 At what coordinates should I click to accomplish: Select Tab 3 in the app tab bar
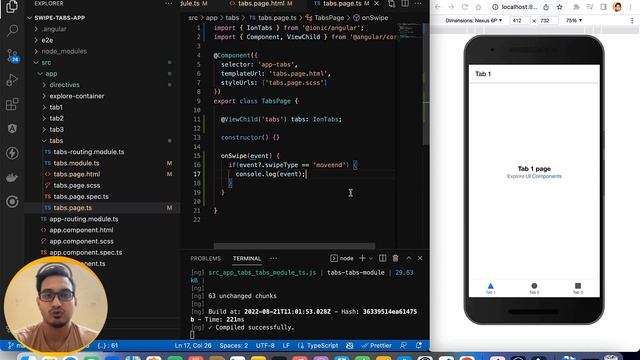[578, 288]
